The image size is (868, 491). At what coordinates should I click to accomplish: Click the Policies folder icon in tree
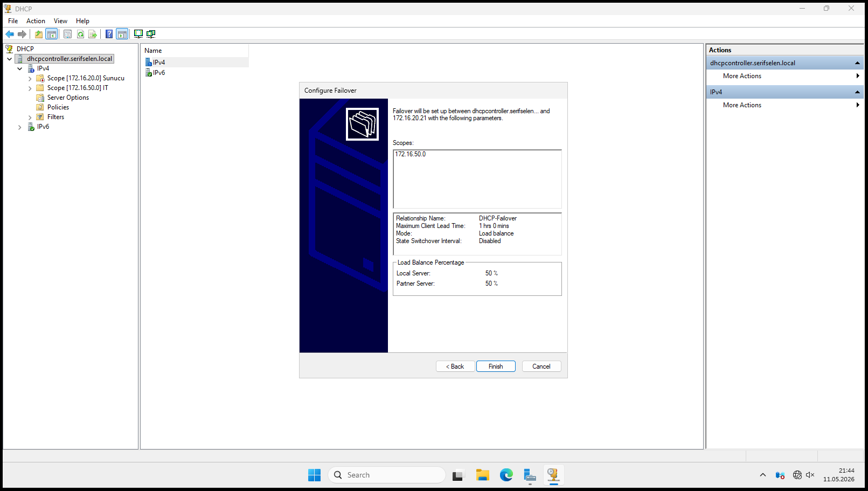pos(40,107)
